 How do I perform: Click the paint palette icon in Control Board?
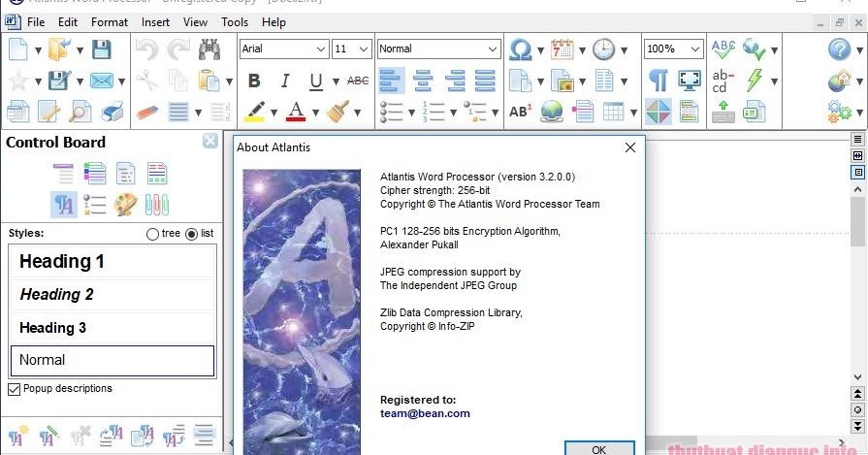(126, 205)
